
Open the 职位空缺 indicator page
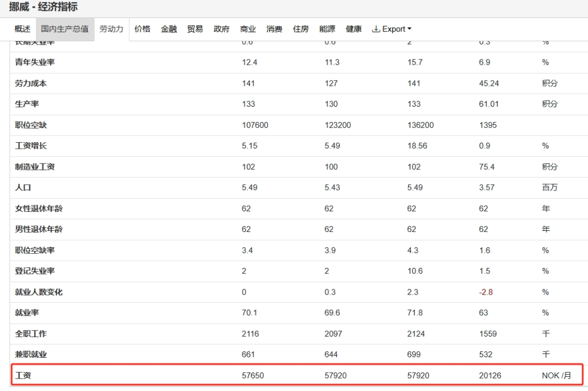(x=31, y=125)
